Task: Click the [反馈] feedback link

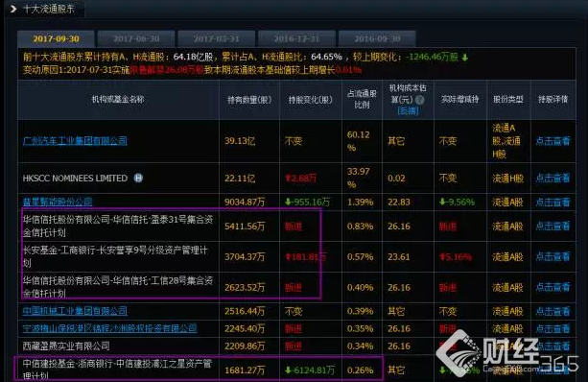Action: click(408, 110)
